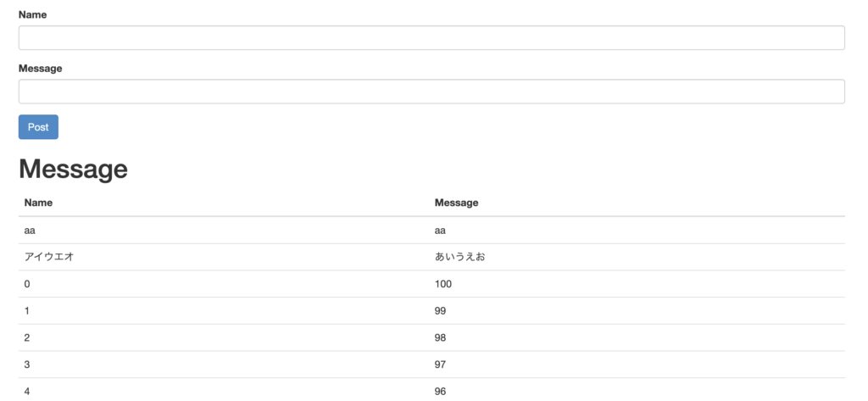
Task: Select the message cell showing 98
Action: pos(637,338)
